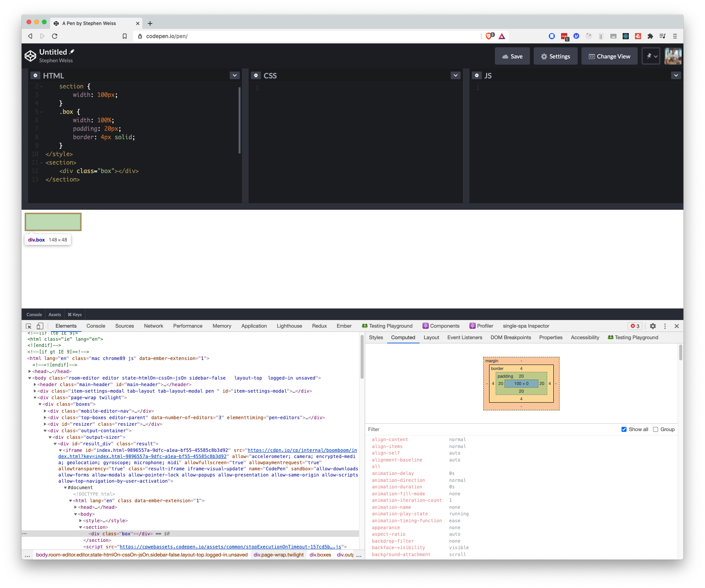This screenshot has width=705, height=588.
Task: Select div.page-wrap.twilight breadcrumb
Action: [279, 555]
